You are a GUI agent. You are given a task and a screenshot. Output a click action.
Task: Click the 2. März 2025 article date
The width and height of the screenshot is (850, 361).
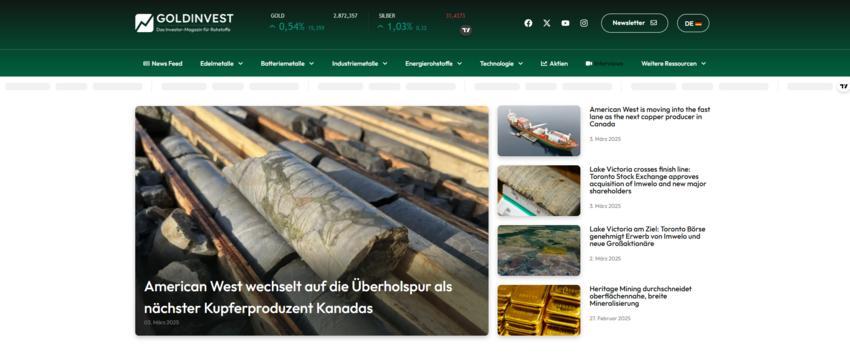pos(605,259)
